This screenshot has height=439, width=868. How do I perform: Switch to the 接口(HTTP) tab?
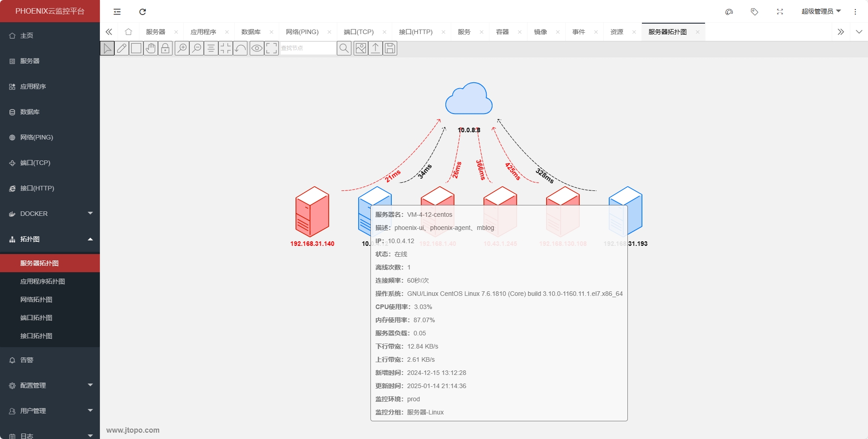(416, 32)
